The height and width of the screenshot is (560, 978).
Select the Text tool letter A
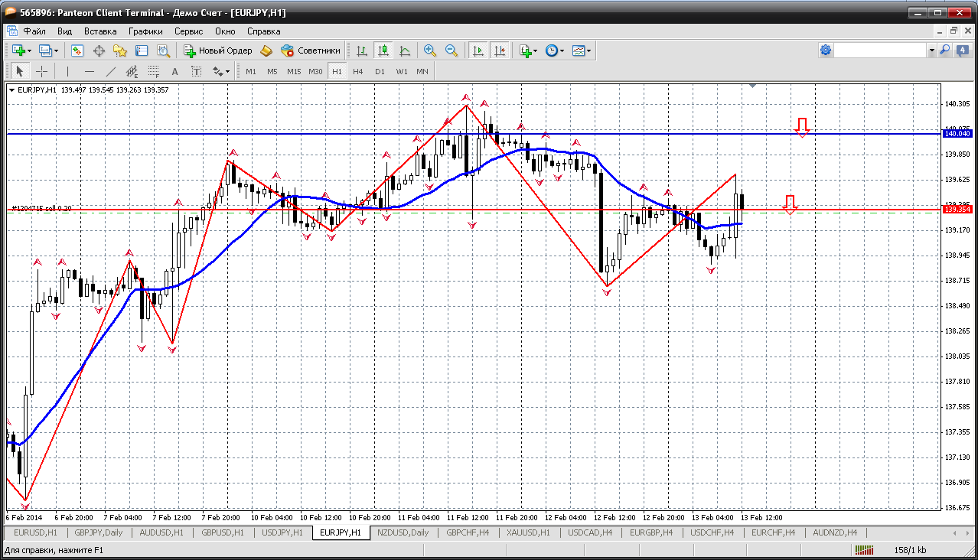click(175, 71)
